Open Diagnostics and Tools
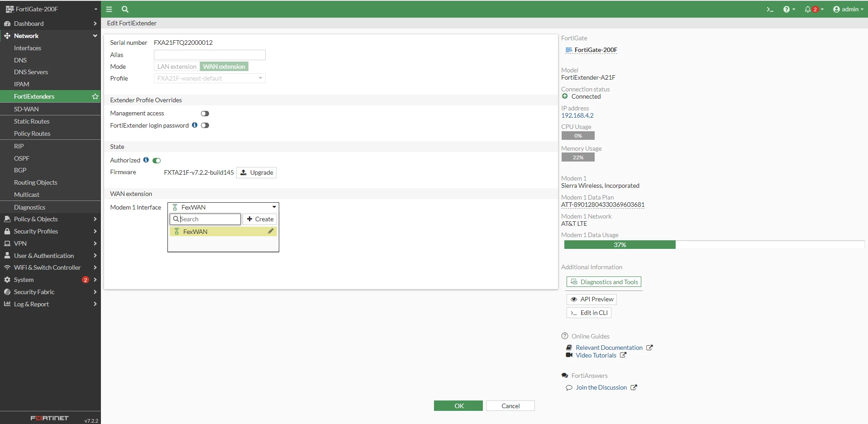The height and width of the screenshot is (424, 868). 604,282
